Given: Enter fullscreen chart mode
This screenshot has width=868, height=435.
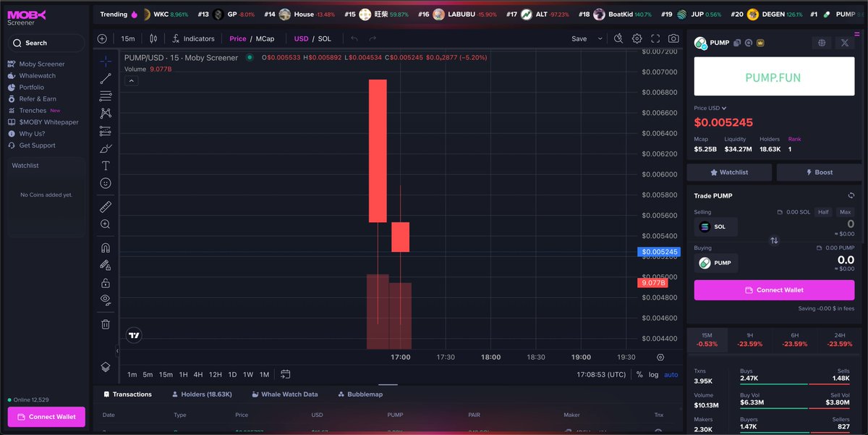Looking at the screenshot, I should point(655,38).
